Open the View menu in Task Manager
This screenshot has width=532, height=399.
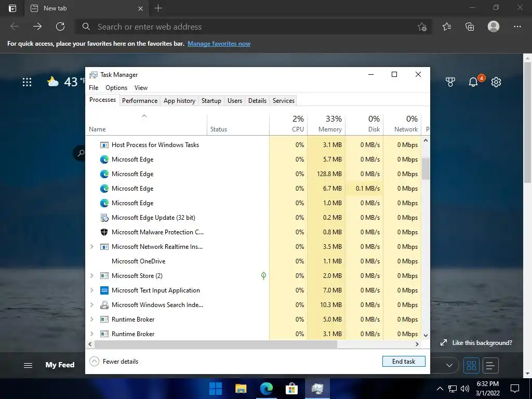141,87
